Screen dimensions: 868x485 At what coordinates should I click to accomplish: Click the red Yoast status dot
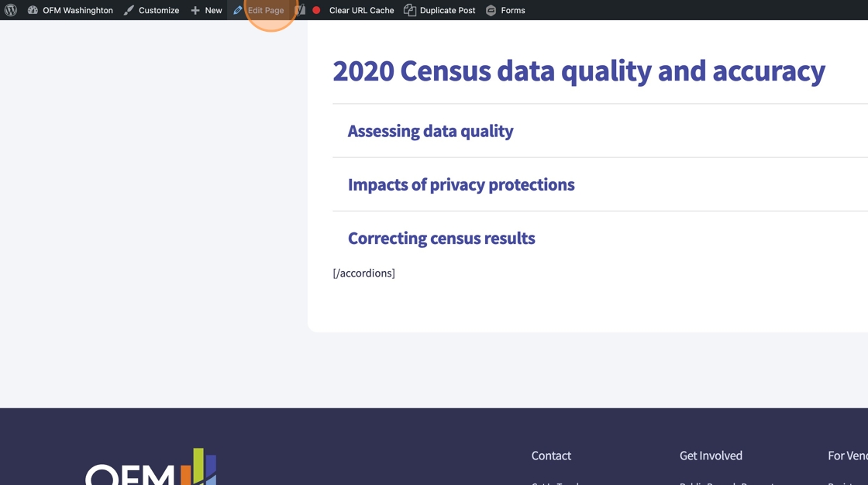tap(316, 10)
